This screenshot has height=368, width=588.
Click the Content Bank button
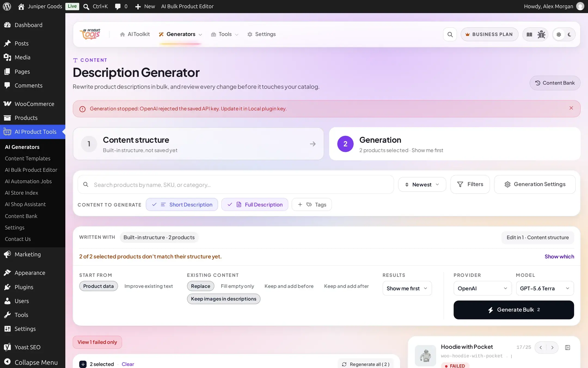pyautogui.click(x=555, y=83)
